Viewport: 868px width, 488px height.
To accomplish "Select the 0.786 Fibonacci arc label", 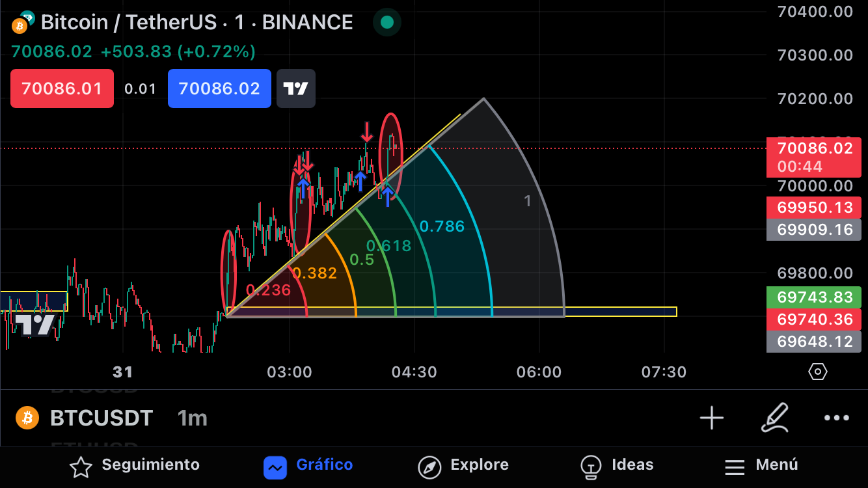I will (442, 226).
